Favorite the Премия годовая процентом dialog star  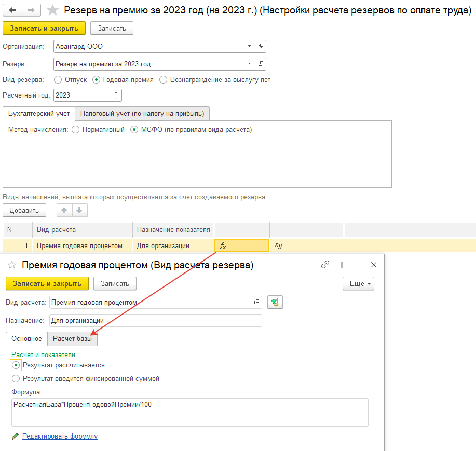pyautogui.click(x=12, y=265)
